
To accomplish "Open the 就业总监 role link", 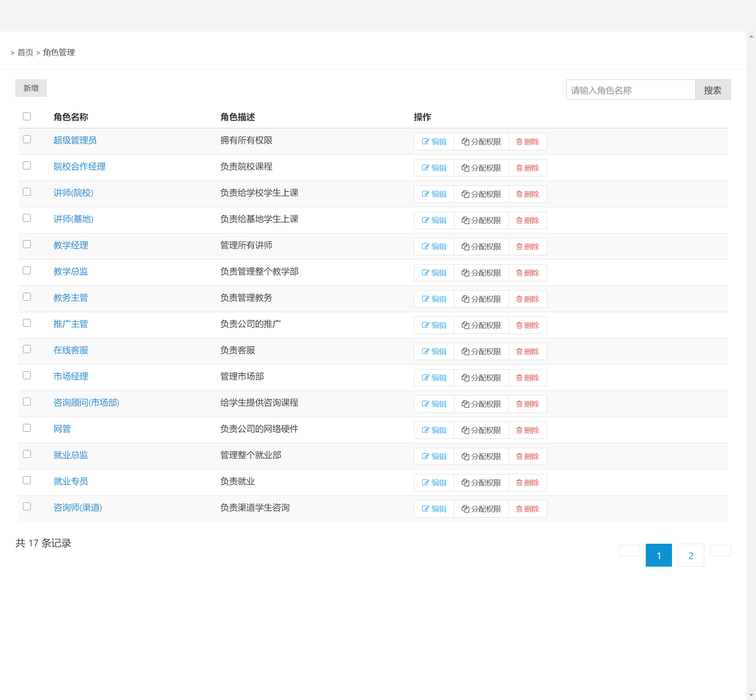I will pyautogui.click(x=71, y=455).
